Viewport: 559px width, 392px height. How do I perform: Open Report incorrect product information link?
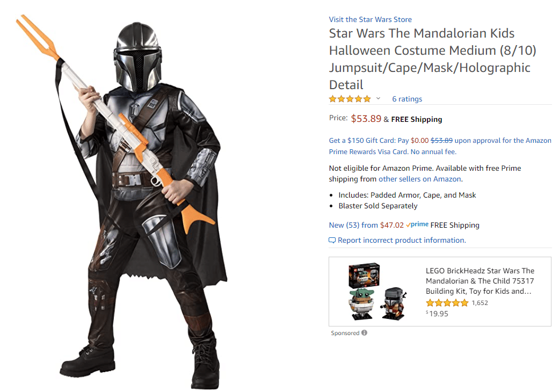[x=402, y=240]
